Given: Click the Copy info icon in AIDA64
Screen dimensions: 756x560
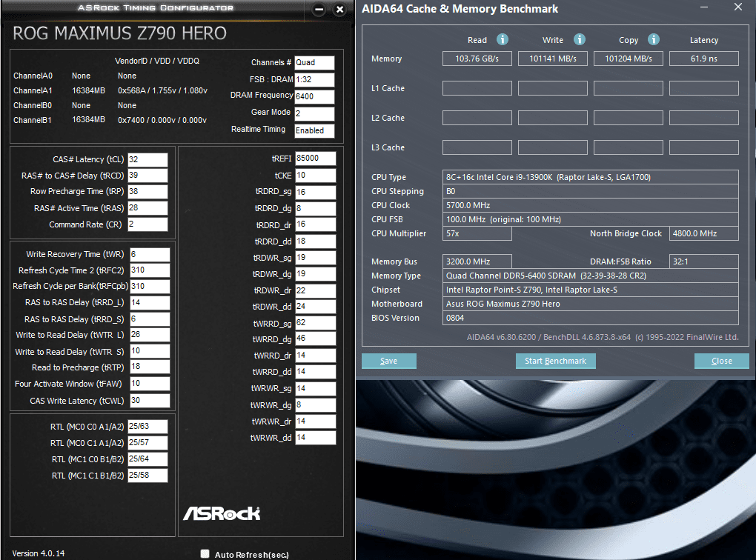Looking at the screenshot, I should pyautogui.click(x=653, y=39).
